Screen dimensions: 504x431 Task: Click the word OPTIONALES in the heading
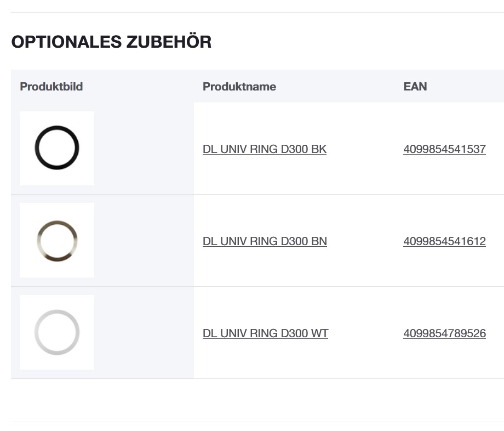click(67, 42)
